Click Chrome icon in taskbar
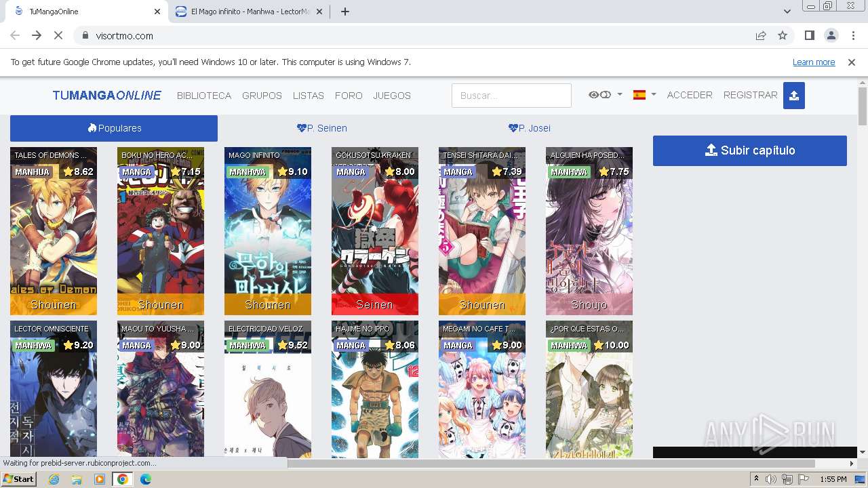This screenshot has height=488, width=868. point(123,479)
